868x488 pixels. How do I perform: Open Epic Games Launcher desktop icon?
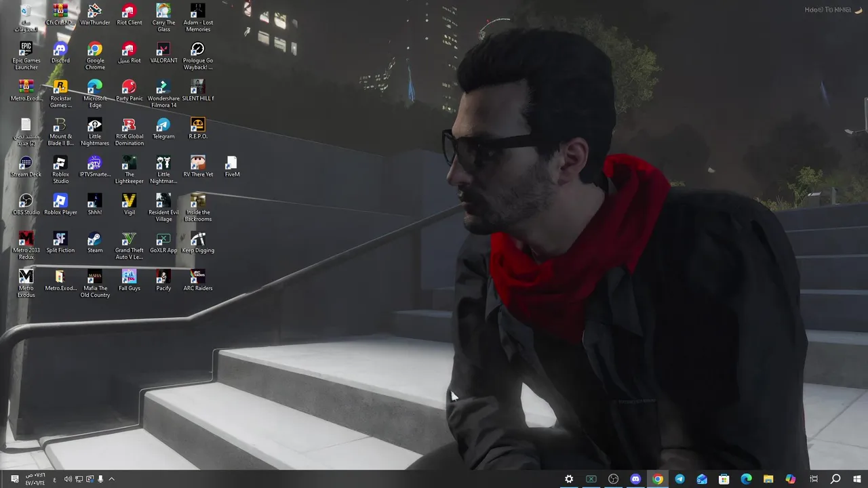[26, 56]
